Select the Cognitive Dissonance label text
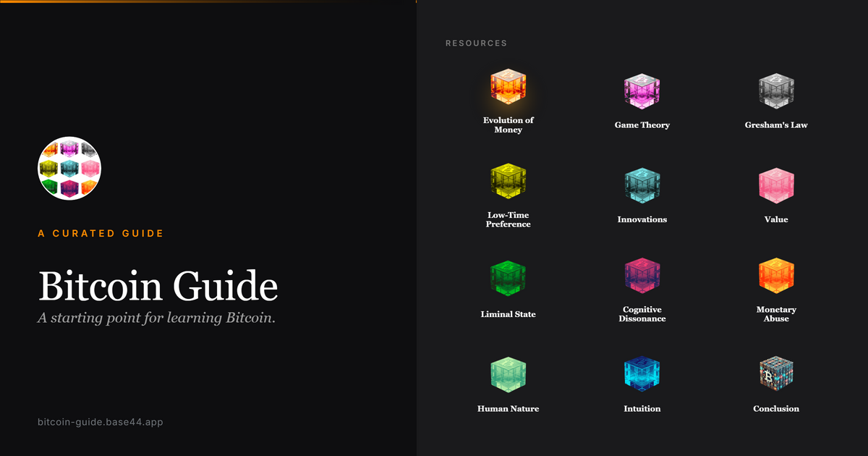868x456 pixels. (x=642, y=314)
